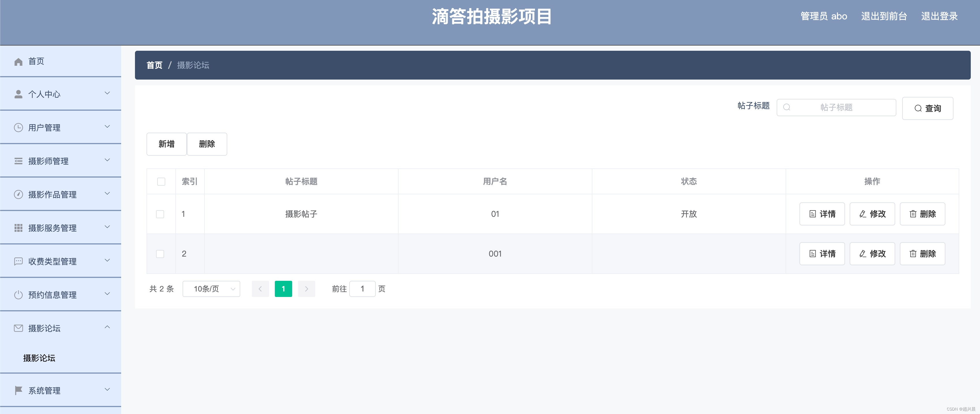Select the 摄影论坛 submenu item
980x414 pixels.
coord(39,358)
